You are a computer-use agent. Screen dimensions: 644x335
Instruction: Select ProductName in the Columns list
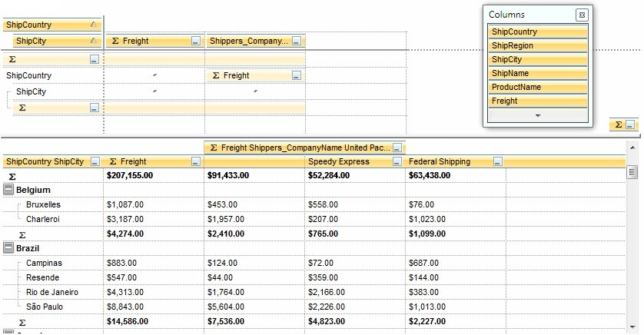tap(538, 87)
